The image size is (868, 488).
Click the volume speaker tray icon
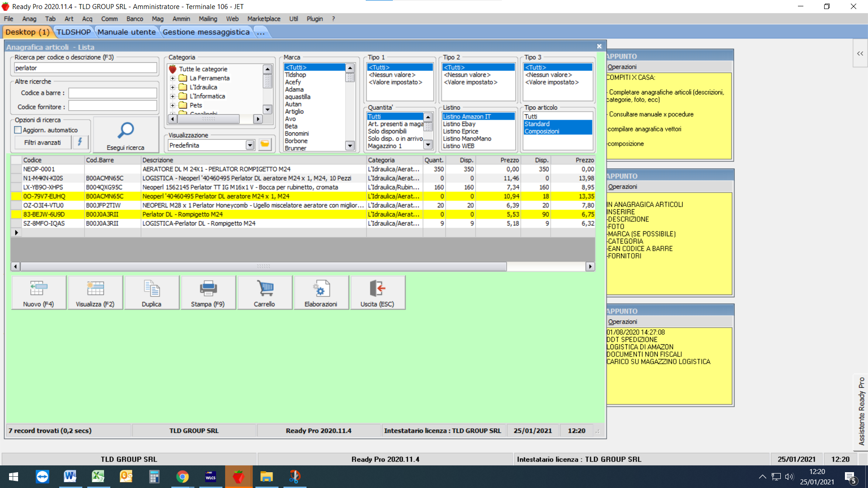click(x=789, y=476)
